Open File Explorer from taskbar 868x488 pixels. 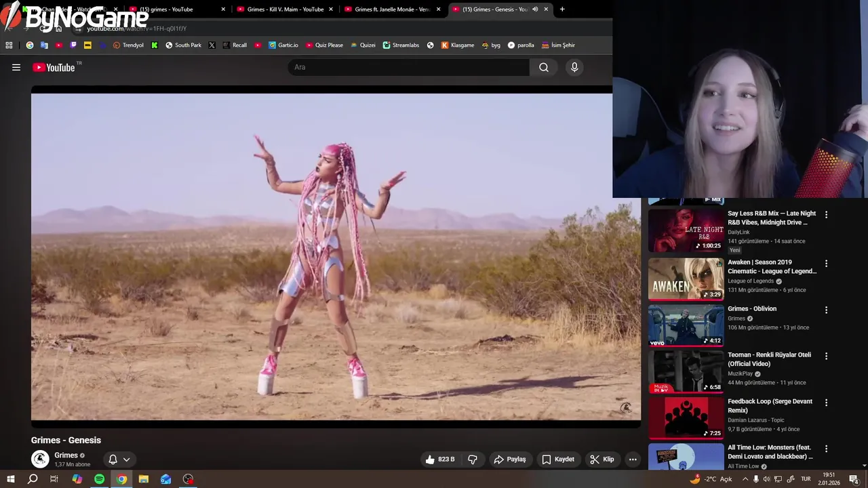point(144,479)
